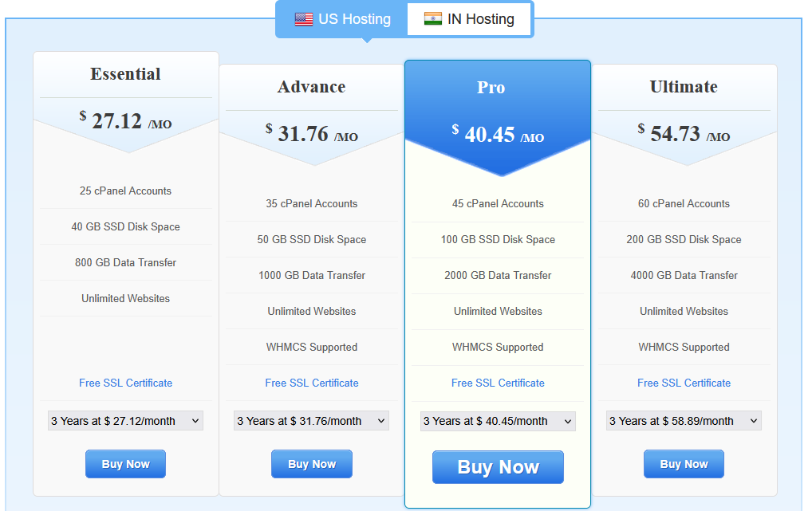Switch to the IN Hosting tab
The height and width of the screenshot is (511, 812).
[x=469, y=19]
